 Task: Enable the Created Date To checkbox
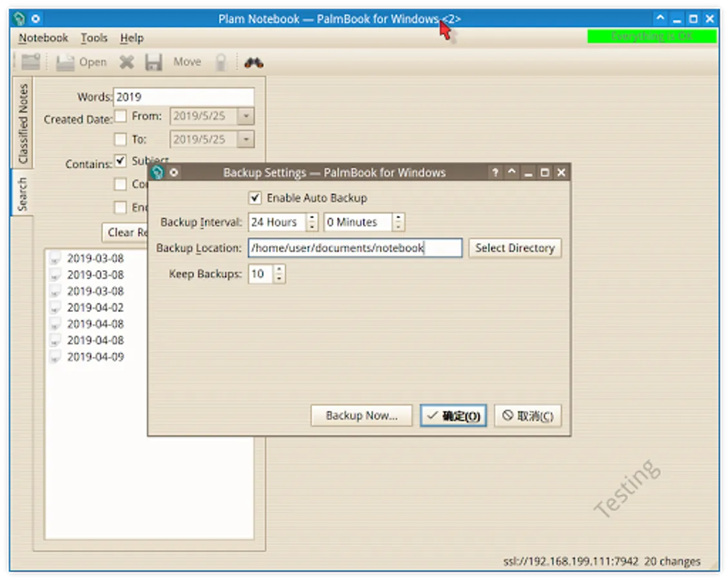[120, 139]
